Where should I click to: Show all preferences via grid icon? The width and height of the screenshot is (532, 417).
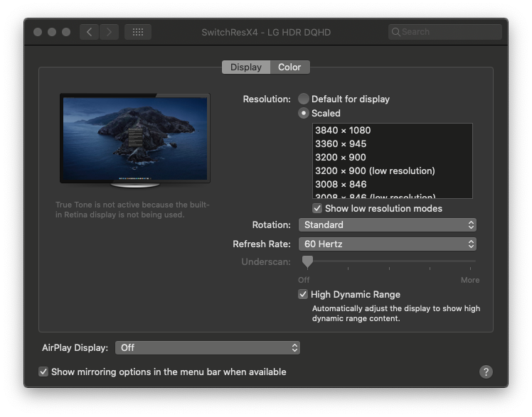point(138,32)
